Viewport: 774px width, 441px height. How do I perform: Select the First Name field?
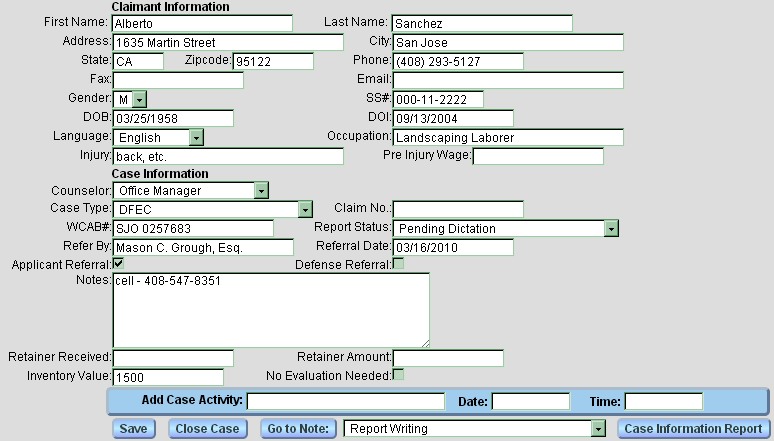pos(202,23)
